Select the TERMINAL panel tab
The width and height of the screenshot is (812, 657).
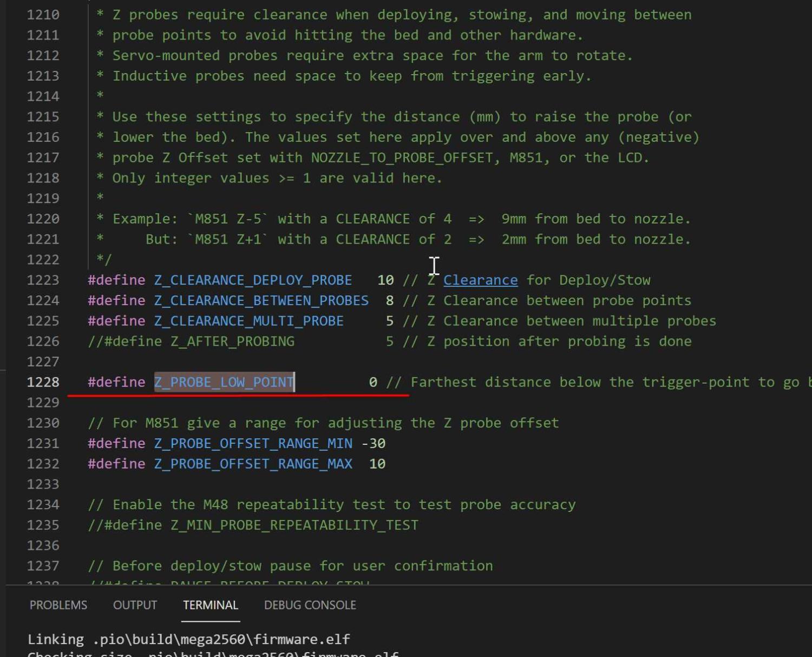[210, 605]
